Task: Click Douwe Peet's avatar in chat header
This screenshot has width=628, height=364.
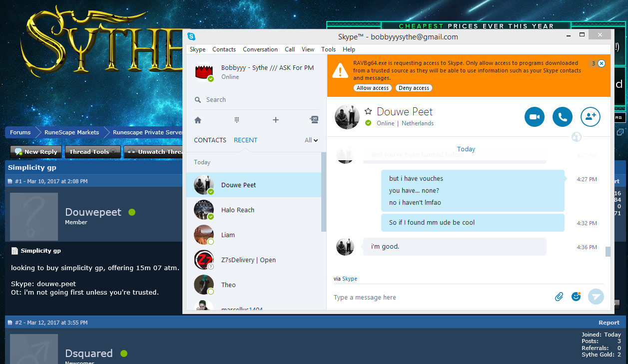Action: click(x=347, y=117)
